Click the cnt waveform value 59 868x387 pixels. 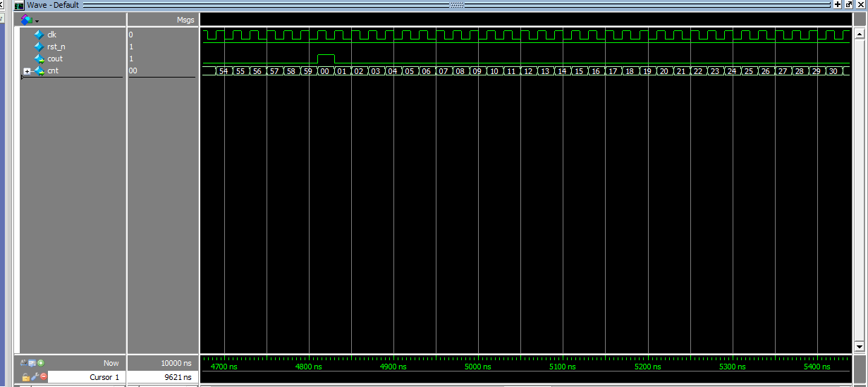(x=308, y=71)
